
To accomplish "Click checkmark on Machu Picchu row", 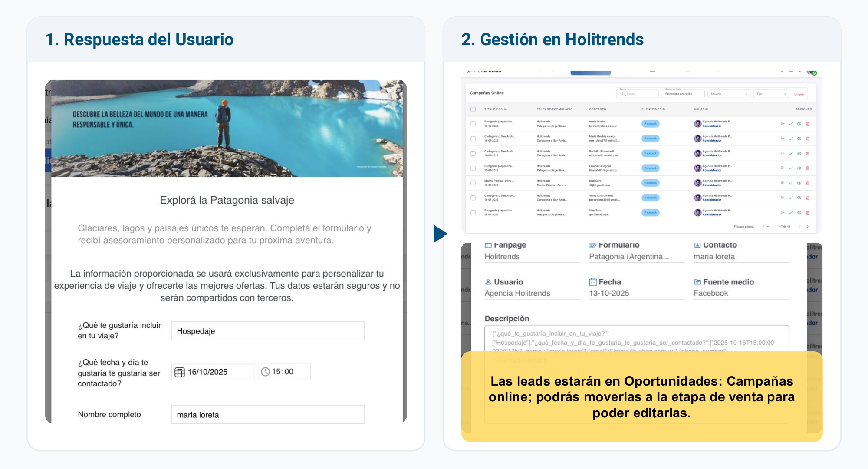I will click(791, 183).
